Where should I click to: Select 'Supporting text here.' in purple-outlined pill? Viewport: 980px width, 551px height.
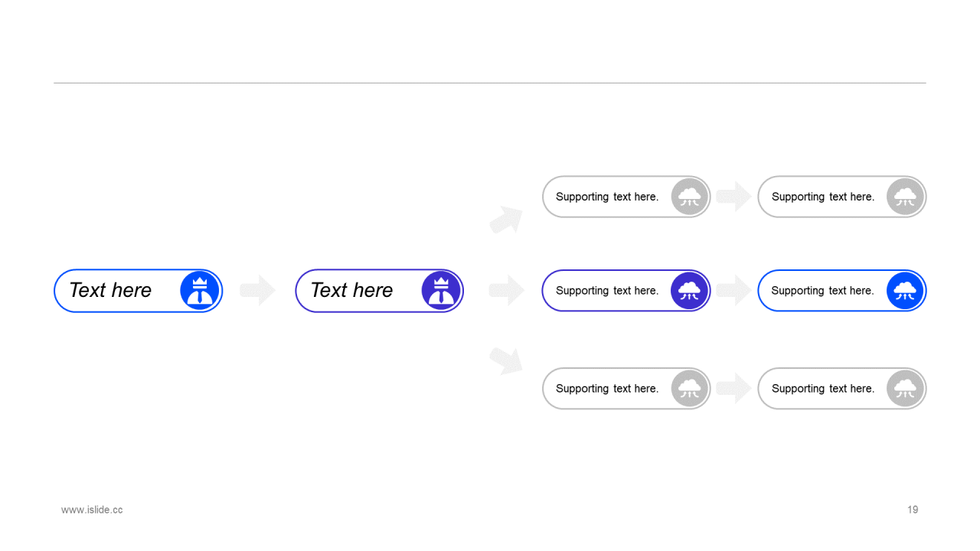pyautogui.click(x=607, y=291)
